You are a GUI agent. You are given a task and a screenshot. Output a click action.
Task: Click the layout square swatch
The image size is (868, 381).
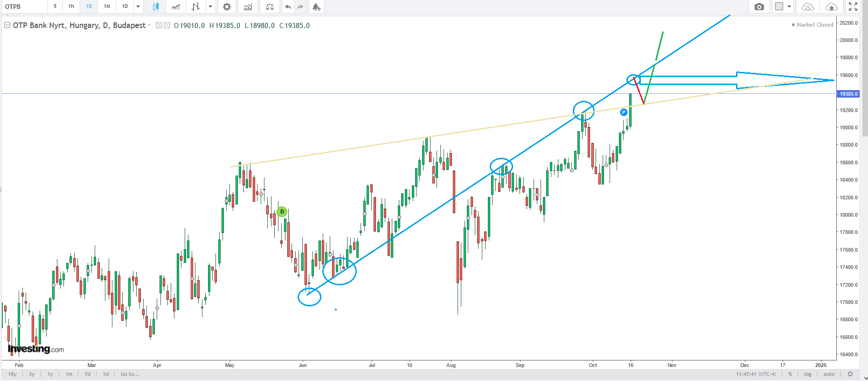[779, 7]
